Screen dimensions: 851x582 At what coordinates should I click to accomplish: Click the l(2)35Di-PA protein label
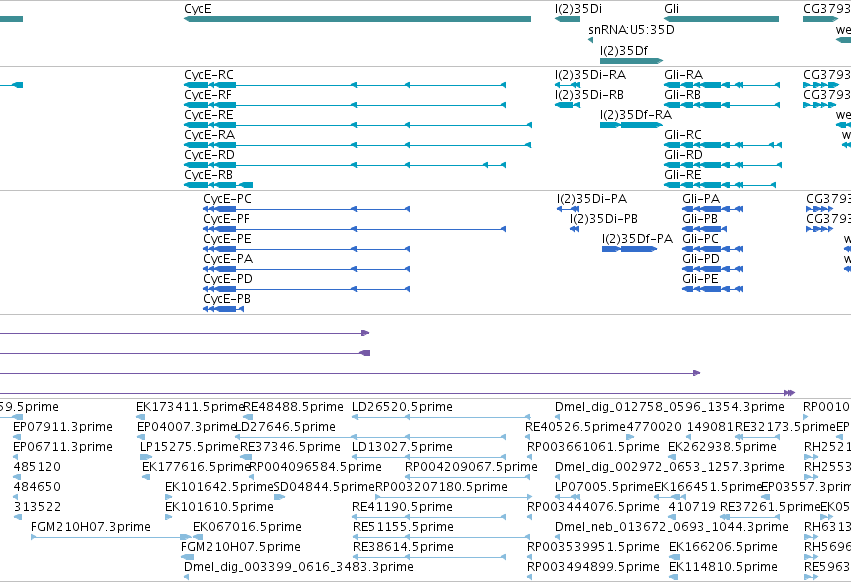click(x=592, y=199)
